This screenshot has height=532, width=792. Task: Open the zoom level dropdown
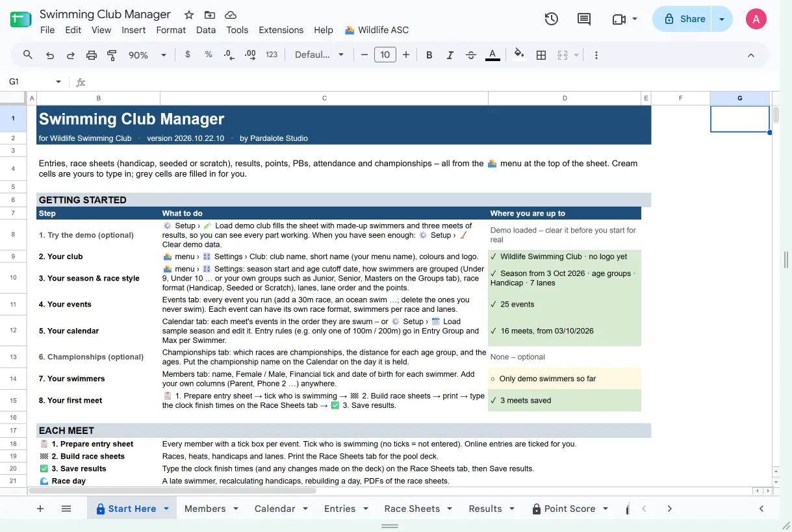[x=149, y=55]
